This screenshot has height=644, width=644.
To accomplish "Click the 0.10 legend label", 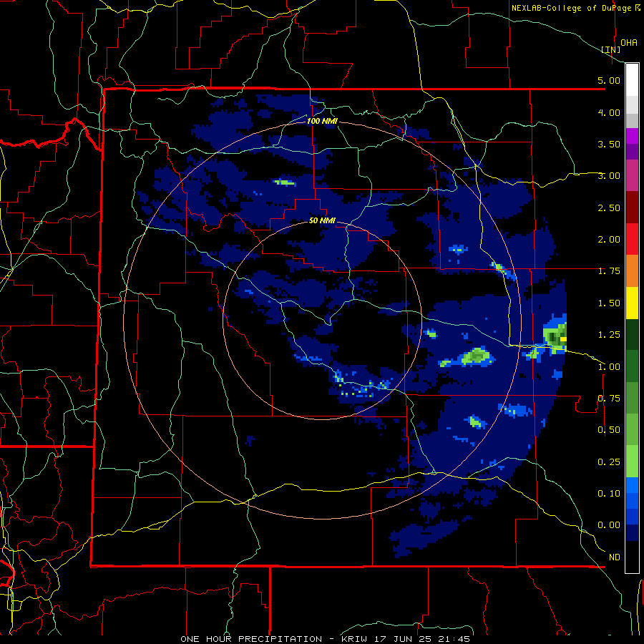I will [x=609, y=494].
